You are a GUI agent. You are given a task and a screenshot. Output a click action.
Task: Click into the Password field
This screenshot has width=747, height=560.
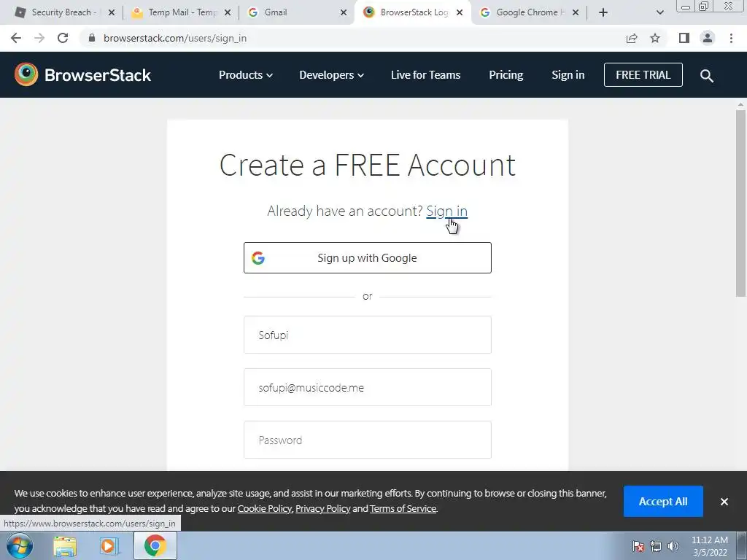point(368,440)
